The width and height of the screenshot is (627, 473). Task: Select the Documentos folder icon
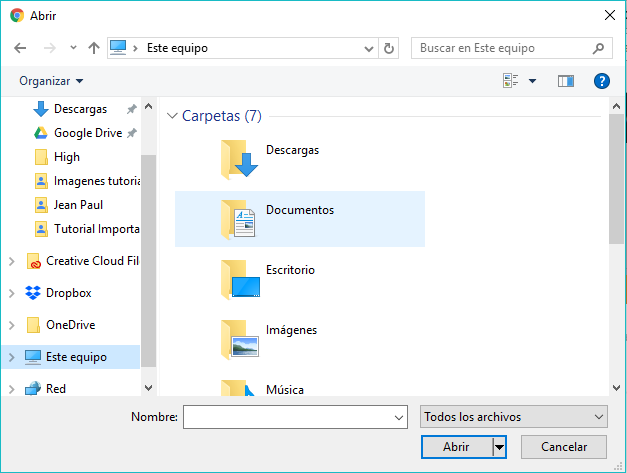(238, 219)
